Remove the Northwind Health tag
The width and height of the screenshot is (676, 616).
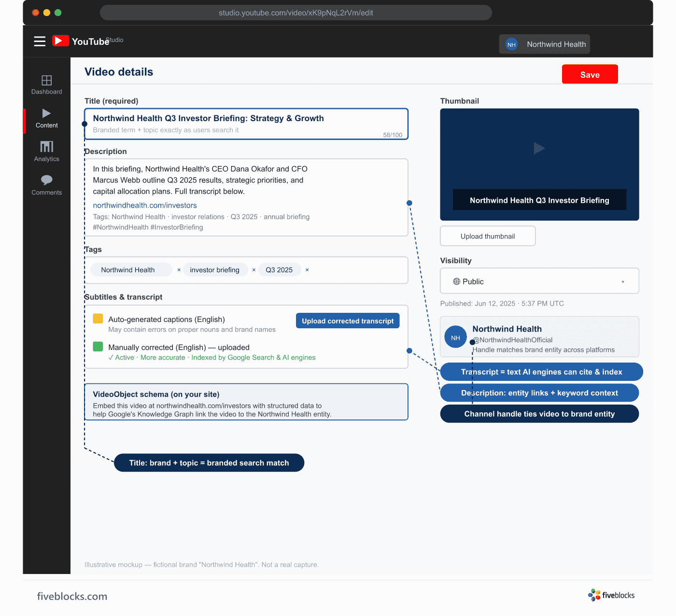coord(179,270)
